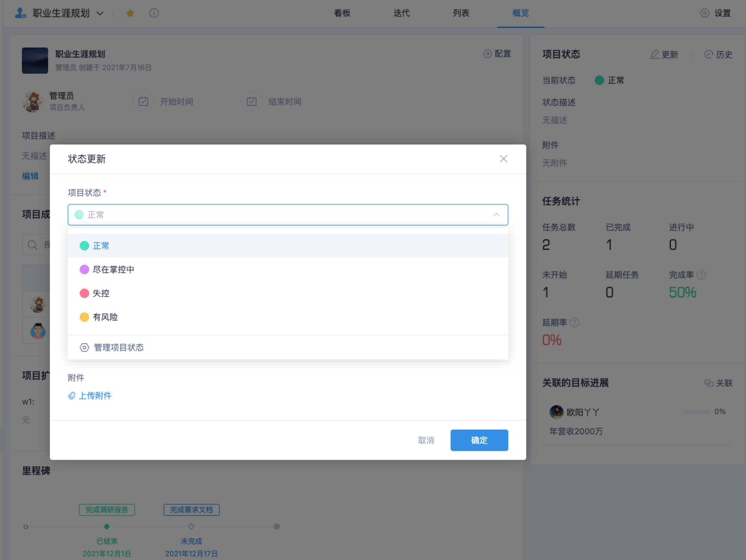Pick the yellow 有风险 status option
The height and width of the screenshot is (560, 746).
click(105, 317)
